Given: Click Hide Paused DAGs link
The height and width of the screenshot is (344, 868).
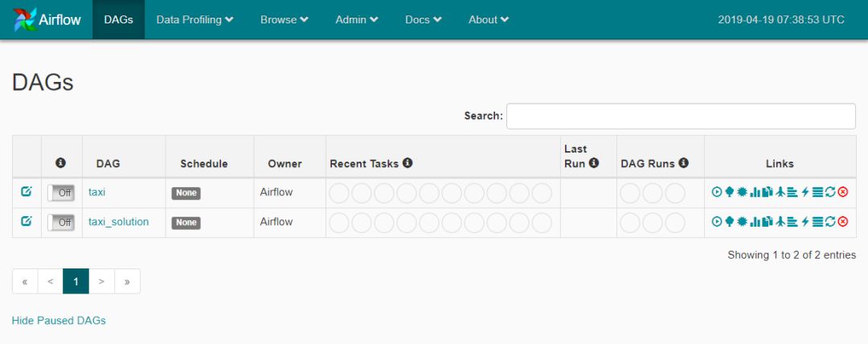Looking at the screenshot, I should click(x=59, y=320).
